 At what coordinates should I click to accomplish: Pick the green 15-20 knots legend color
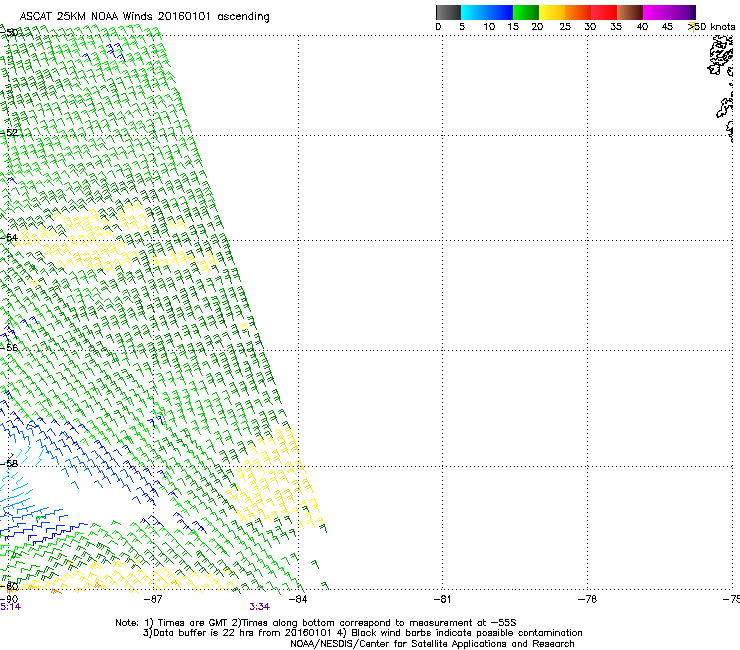526,12
